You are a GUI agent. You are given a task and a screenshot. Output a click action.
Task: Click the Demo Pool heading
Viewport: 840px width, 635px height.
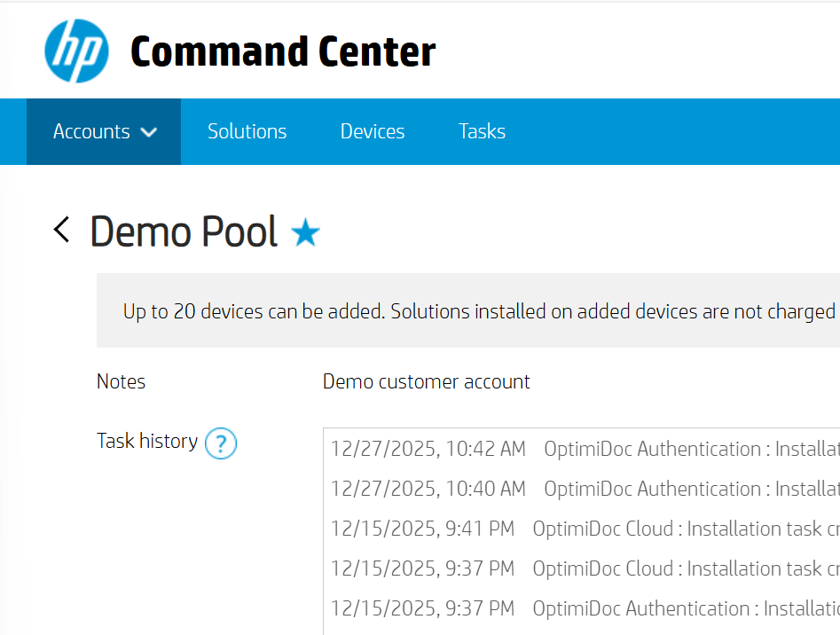tap(184, 232)
